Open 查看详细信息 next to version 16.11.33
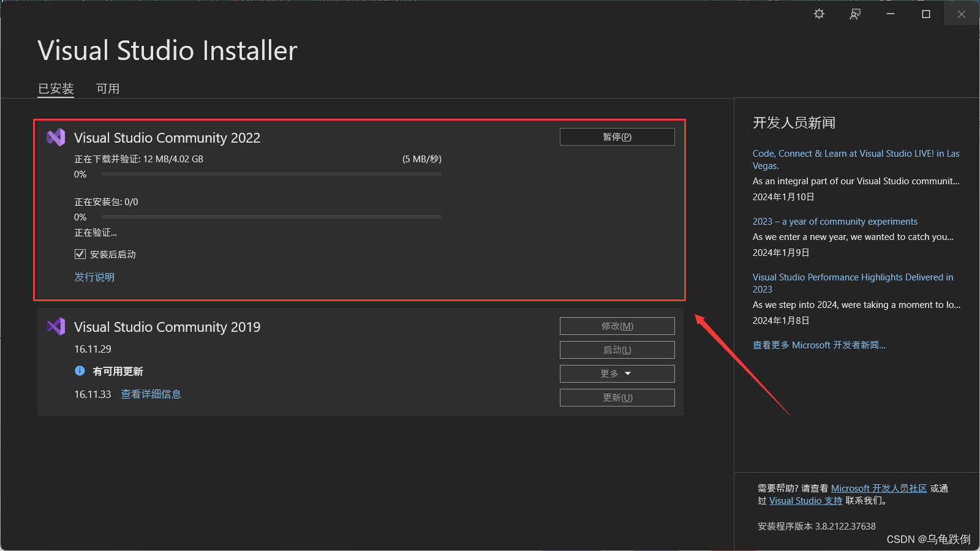The height and width of the screenshot is (551, 980). 151,394
